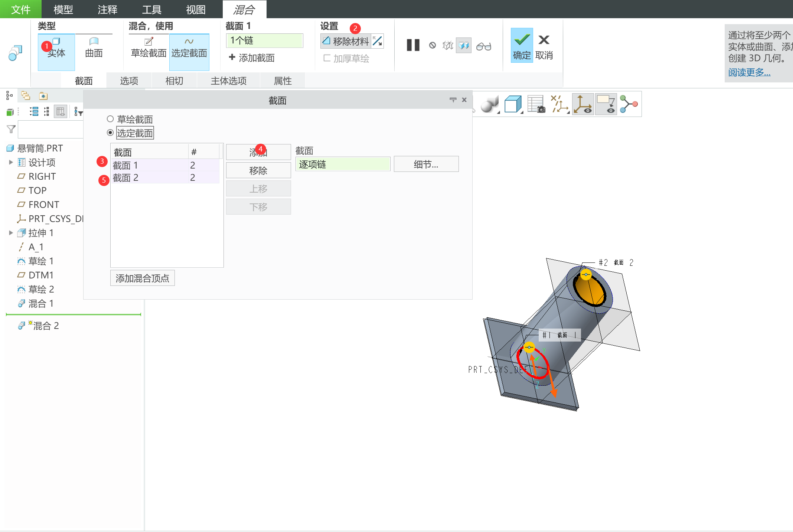Open the view manager icon
The image size is (793, 532).
coord(536,104)
